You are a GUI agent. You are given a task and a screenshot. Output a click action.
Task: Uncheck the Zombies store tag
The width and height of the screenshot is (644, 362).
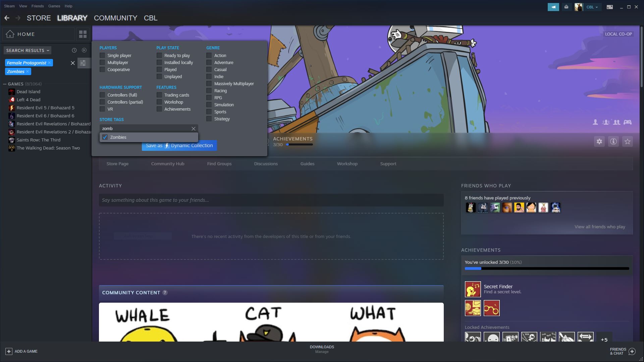point(105,137)
